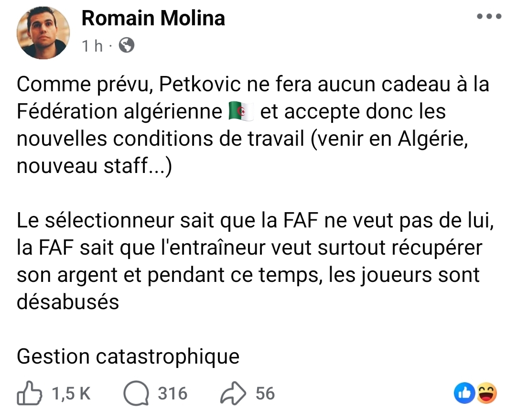This screenshot has width=516, height=420.
Task: Click the Algerian flag emoji
Action: click(x=241, y=112)
